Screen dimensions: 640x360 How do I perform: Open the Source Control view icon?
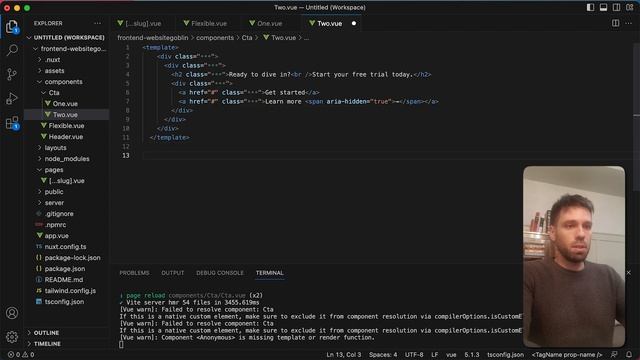(x=12, y=74)
